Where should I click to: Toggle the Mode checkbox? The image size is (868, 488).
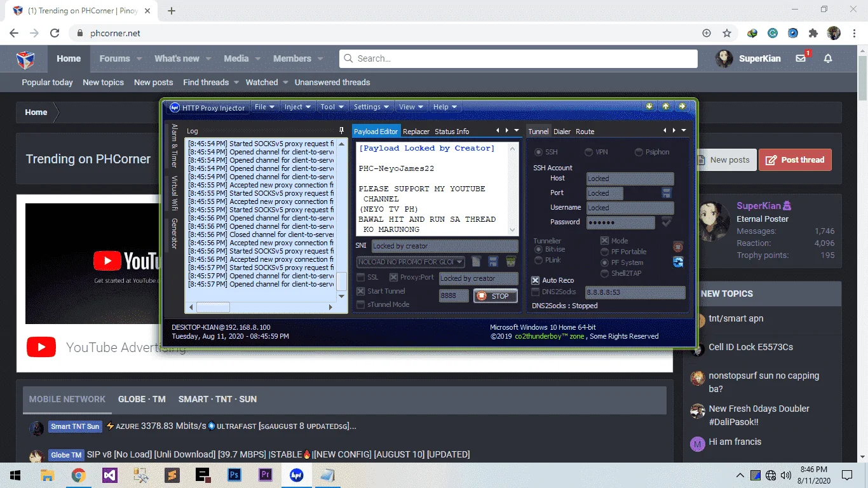point(605,241)
